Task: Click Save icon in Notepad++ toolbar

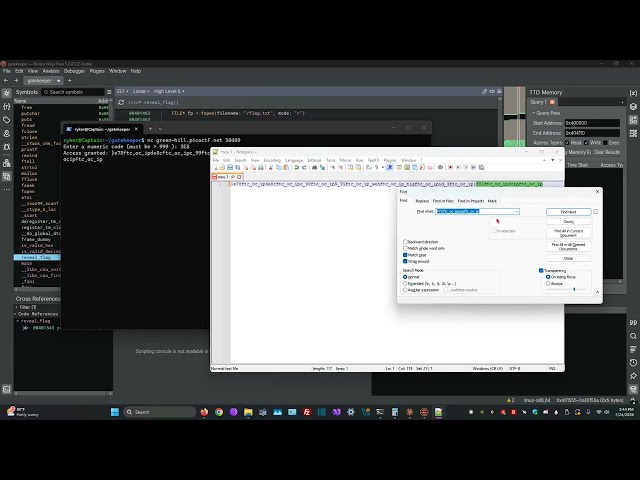Action: click(230, 167)
